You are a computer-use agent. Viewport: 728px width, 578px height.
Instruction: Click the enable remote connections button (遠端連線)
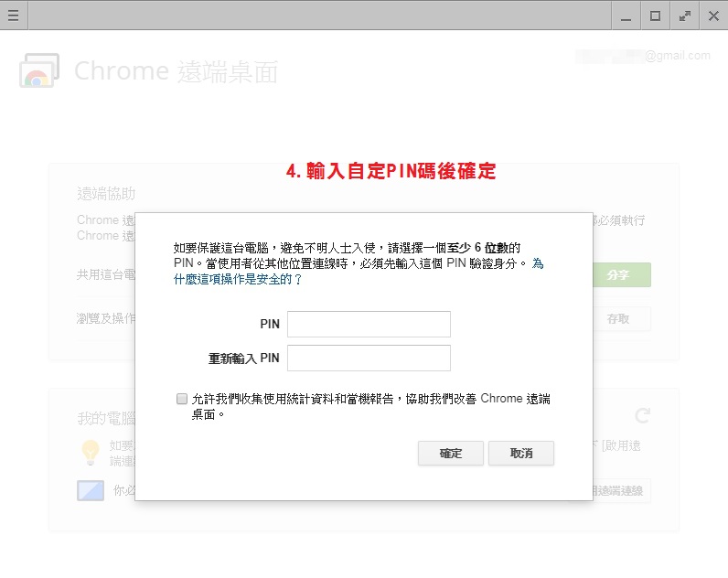pyautogui.click(x=621, y=491)
